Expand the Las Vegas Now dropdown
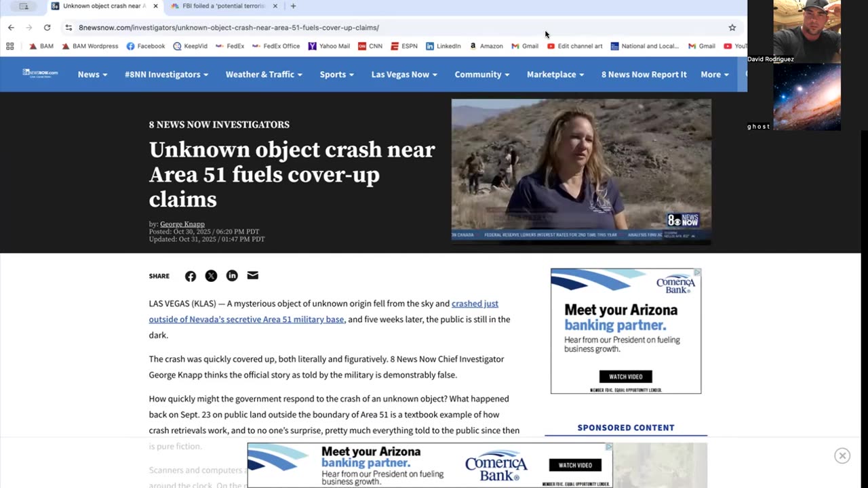 point(404,75)
